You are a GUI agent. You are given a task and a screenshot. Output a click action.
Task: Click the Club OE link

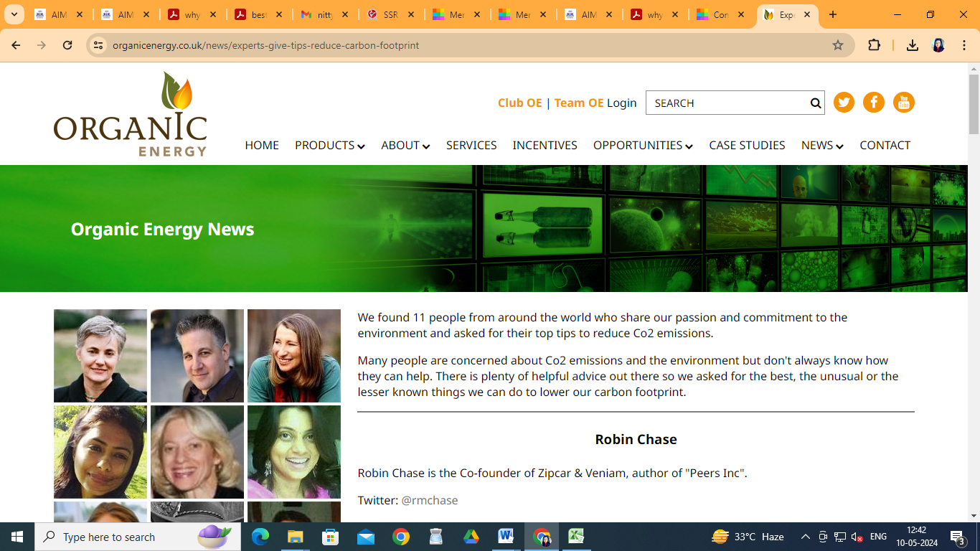point(519,103)
